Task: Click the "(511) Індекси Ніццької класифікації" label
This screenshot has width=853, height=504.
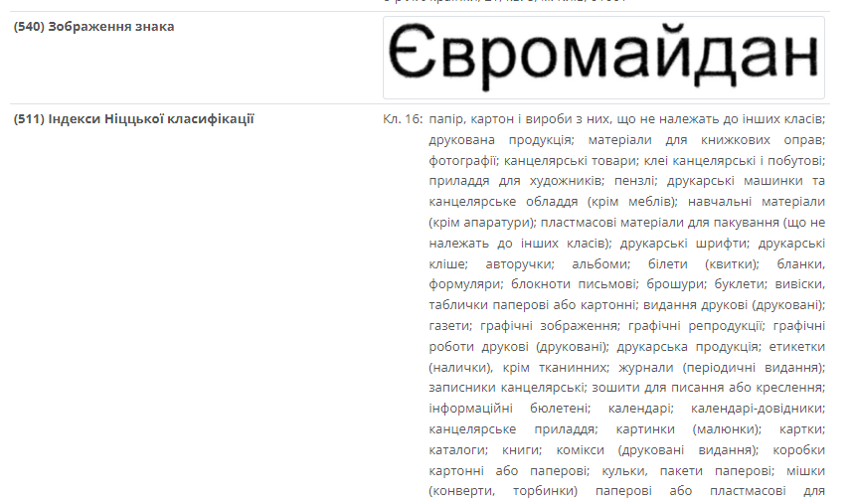Action: [133, 119]
